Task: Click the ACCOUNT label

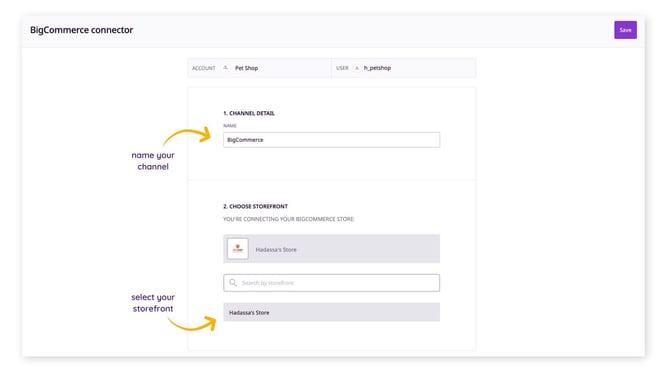Action: [203, 68]
